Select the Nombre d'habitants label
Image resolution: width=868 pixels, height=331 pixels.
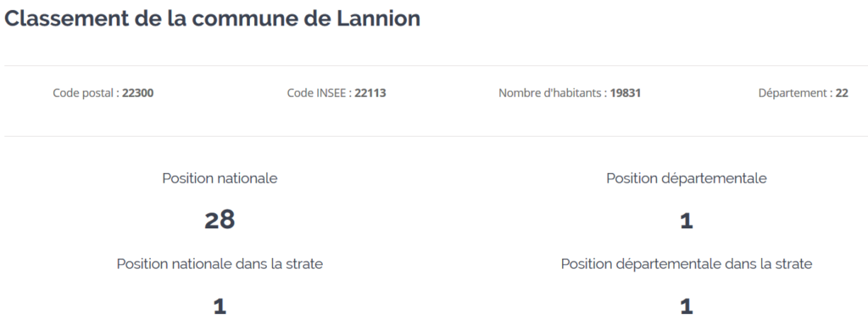pos(553,93)
